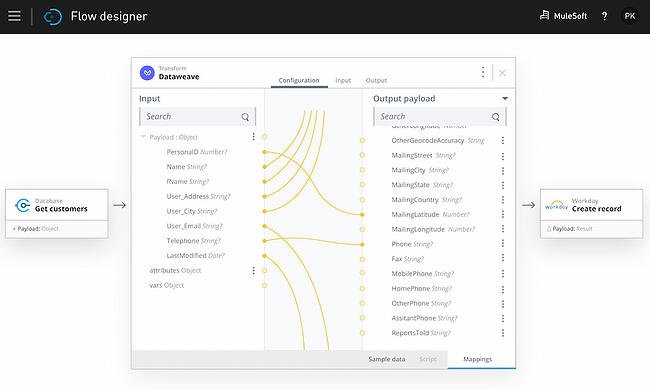Switch to the Sample data tab

(387, 359)
